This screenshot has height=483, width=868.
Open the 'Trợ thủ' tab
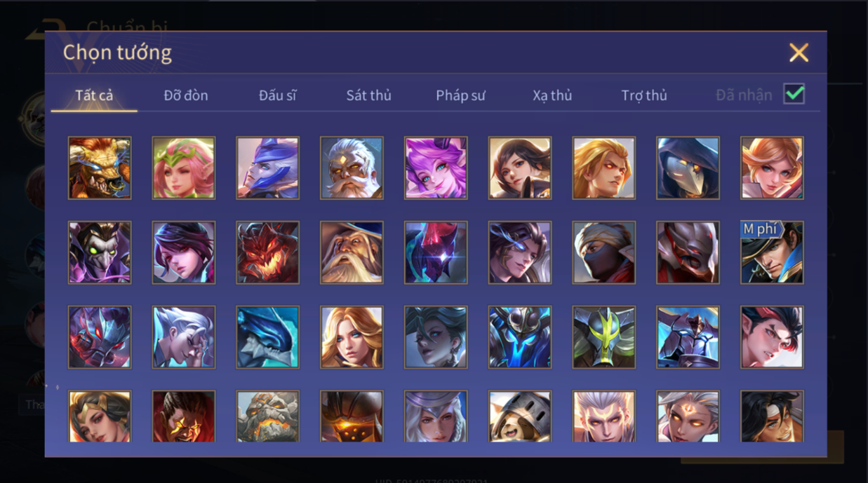click(x=644, y=95)
